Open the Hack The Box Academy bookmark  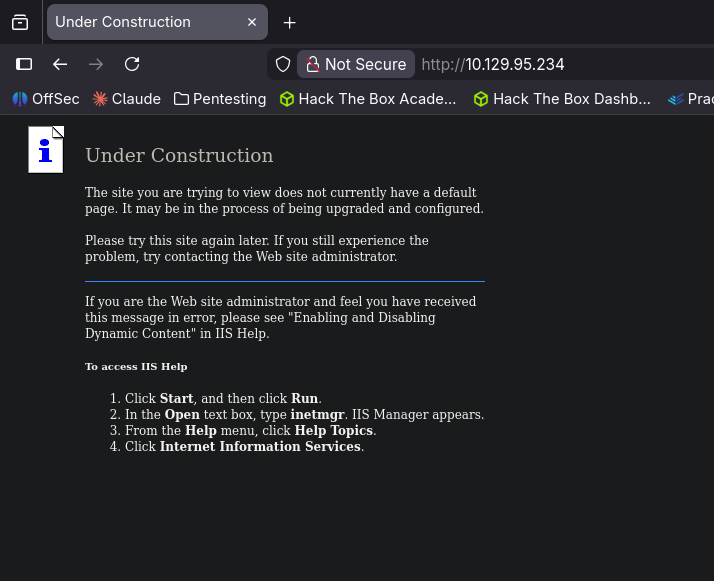368,99
